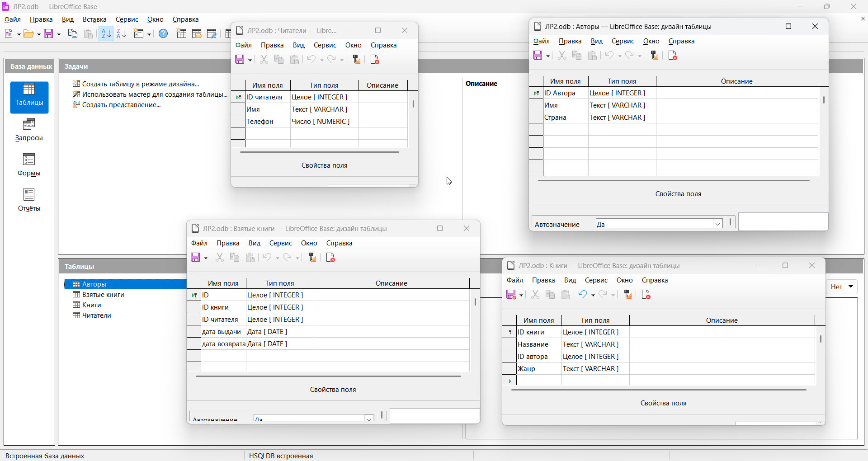Open the Автозначение dropdown in Взятые книги window

pyautogui.click(x=369, y=419)
